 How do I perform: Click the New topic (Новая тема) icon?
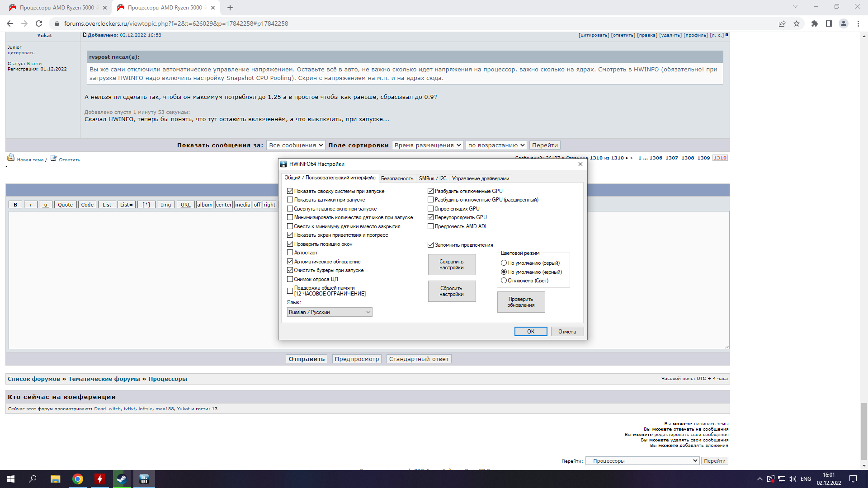(11, 158)
